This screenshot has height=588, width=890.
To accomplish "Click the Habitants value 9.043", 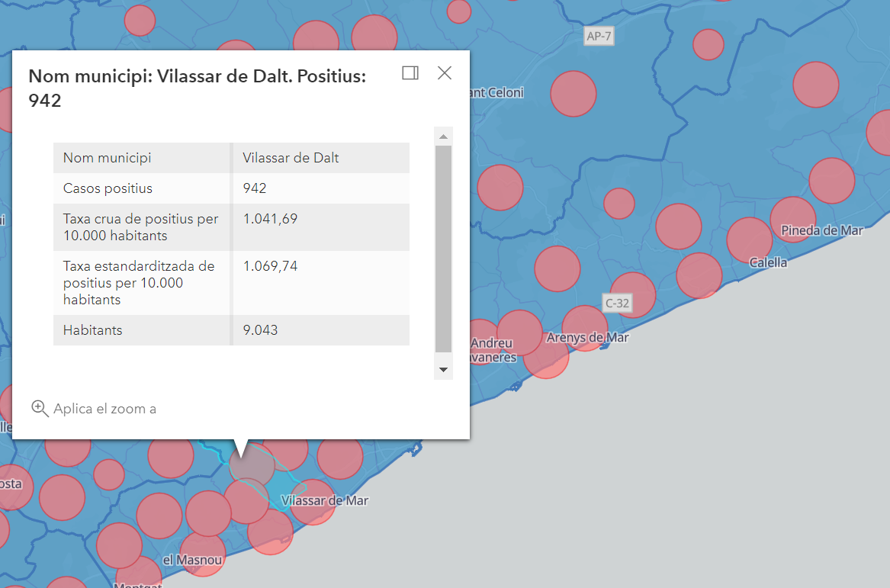I will click(x=260, y=330).
